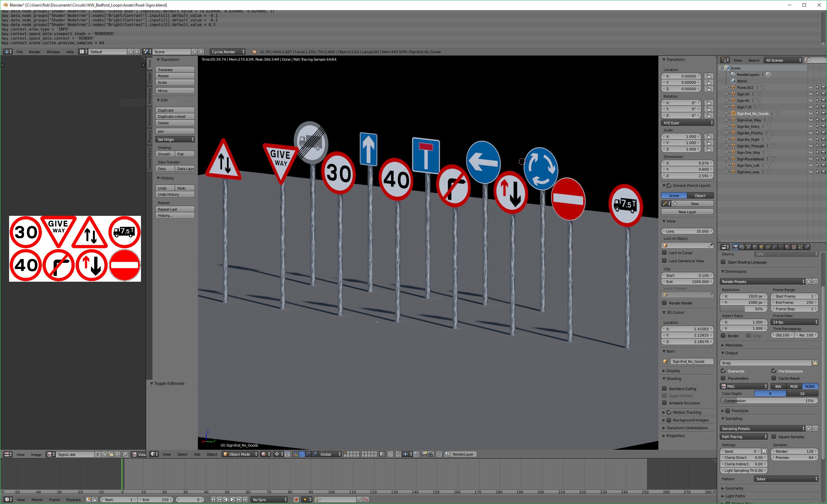The width and height of the screenshot is (827, 504).
Task: Select the RGB color mode button
Action: (794, 386)
